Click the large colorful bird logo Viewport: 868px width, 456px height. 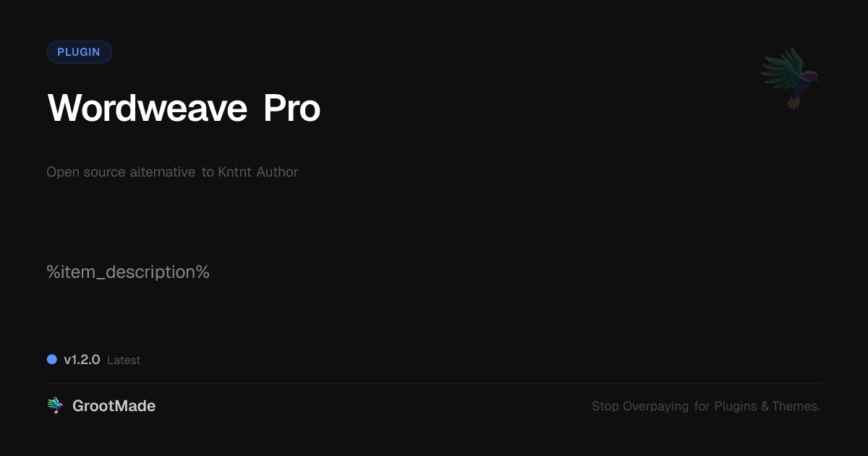(x=790, y=78)
